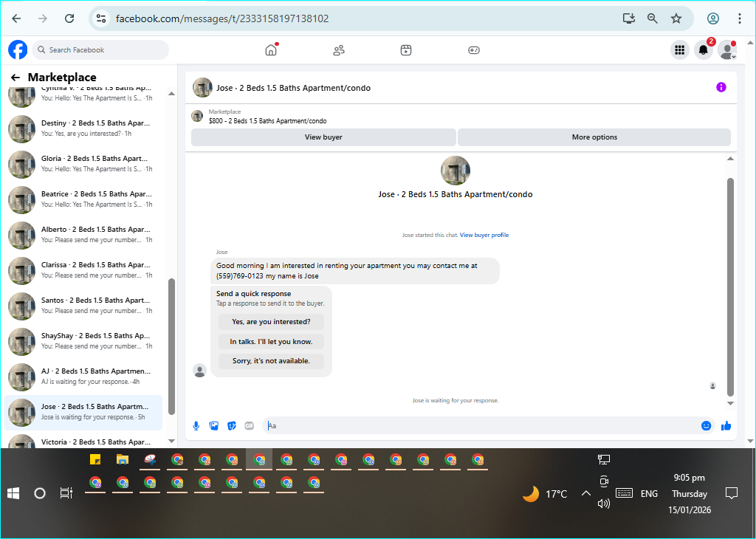Open Gloria's conversation
Screen dimensions: 756x539
[x=83, y=163]
